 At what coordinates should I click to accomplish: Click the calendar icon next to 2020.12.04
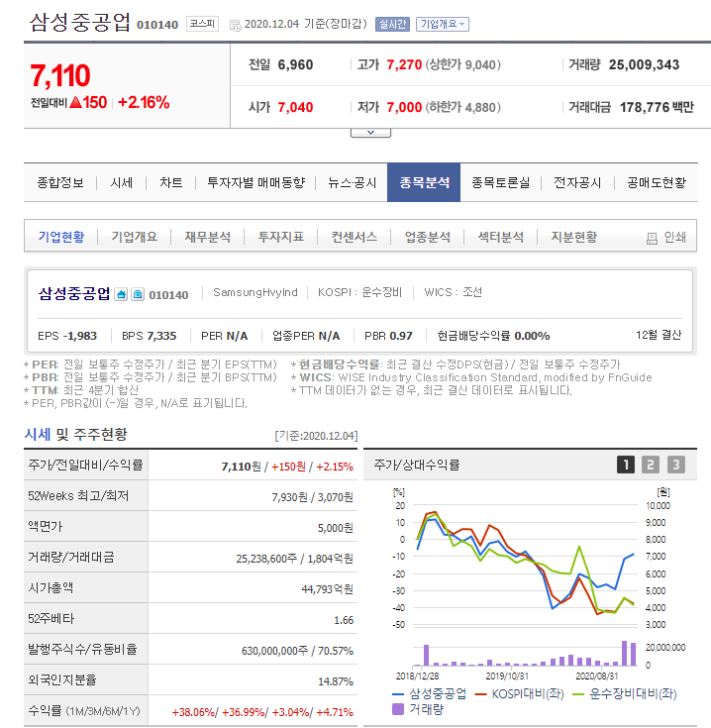click(236, 25)
